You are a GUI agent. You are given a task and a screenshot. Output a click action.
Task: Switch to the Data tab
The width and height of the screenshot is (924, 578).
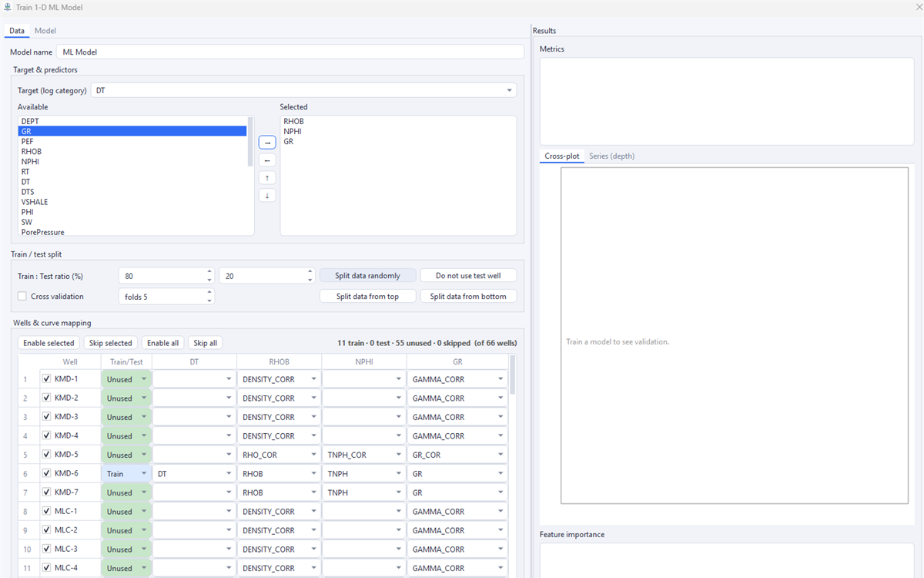(17, 31)
